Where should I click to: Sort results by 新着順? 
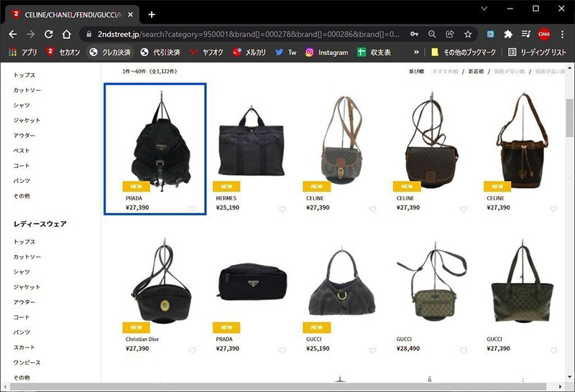tap(476, 72)
